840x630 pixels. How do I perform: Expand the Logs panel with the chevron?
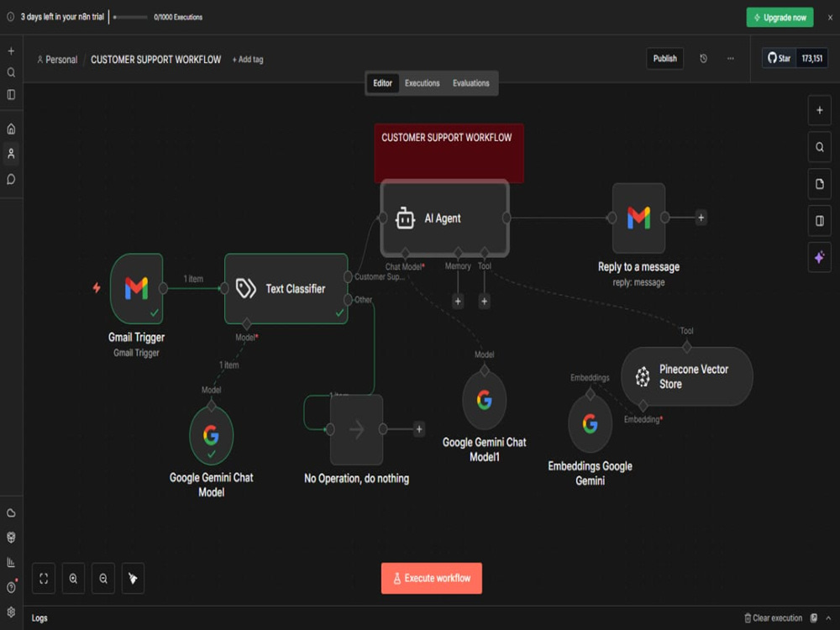coord(828,617)
